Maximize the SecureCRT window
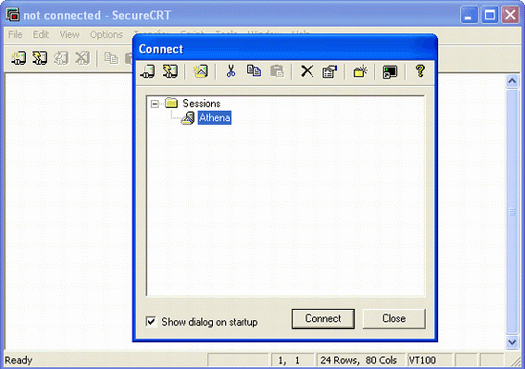 pos(490,15)
